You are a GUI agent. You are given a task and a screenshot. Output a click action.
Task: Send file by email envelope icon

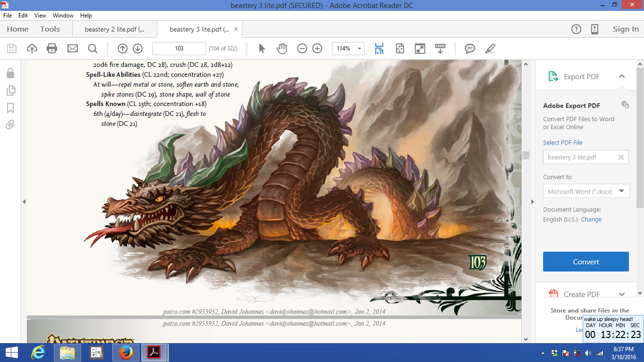72,48
